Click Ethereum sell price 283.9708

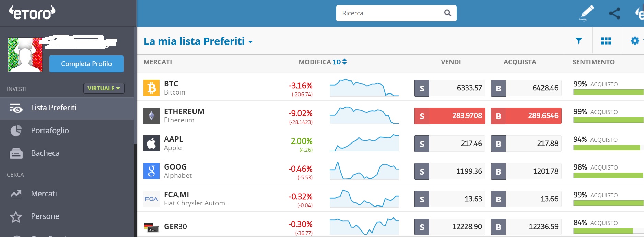(x=450, y=116)
